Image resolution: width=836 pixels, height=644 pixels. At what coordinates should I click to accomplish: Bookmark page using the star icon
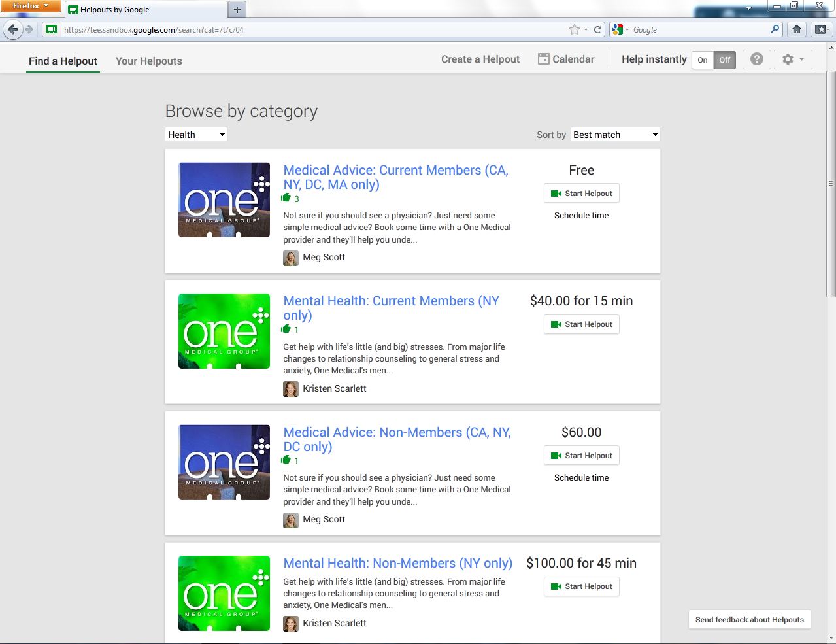574,29
